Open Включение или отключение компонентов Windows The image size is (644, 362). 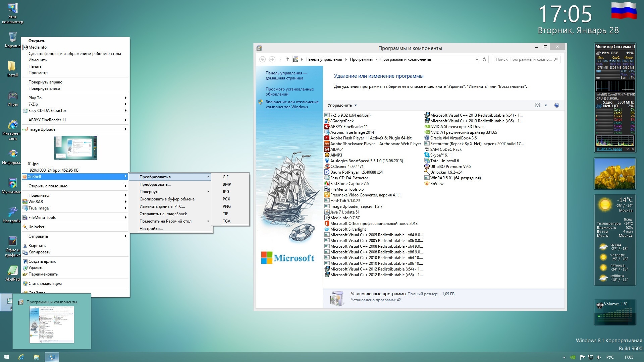[x=292, y=104]
